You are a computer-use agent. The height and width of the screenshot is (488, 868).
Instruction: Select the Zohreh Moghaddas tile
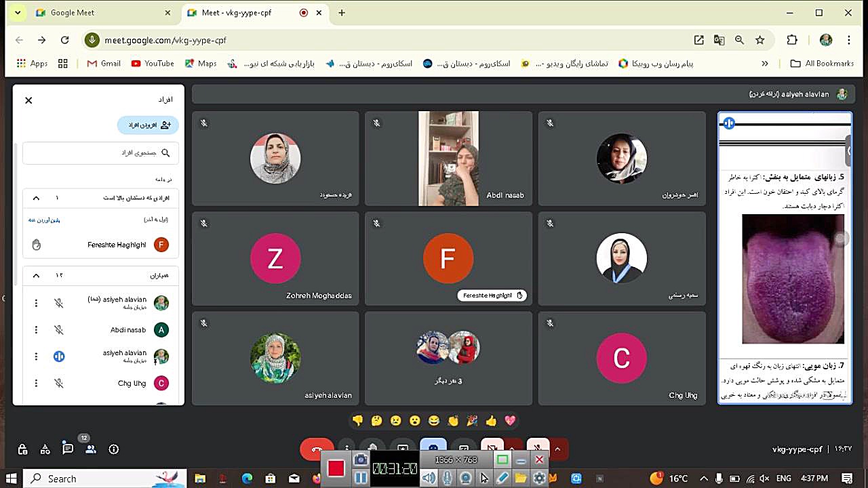275,259
